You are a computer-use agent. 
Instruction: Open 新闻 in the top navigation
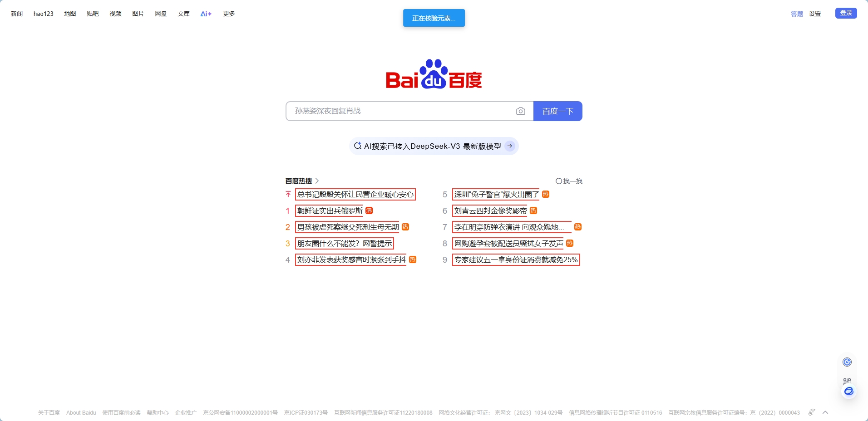click(x=17, y=14)
